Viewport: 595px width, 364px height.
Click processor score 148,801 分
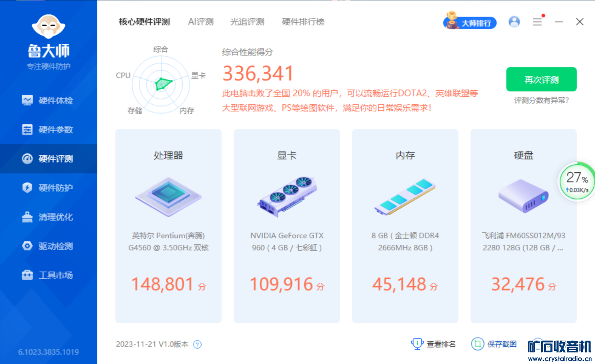coord(168,284)
